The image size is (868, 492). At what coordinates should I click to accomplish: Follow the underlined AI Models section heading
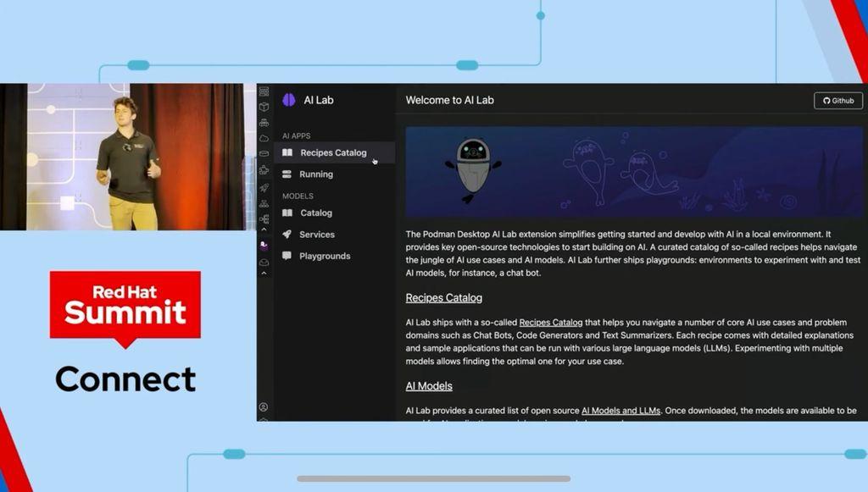[x=429, y=386]
